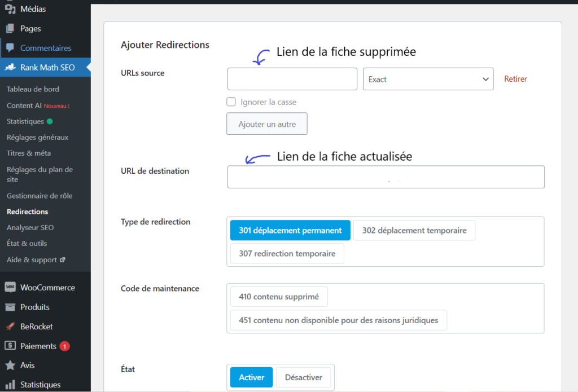The width and height of the screenshot is (578, 392).
Task: Click the Rank Math SEO logo icon
Action: click(x=10, y=68)
